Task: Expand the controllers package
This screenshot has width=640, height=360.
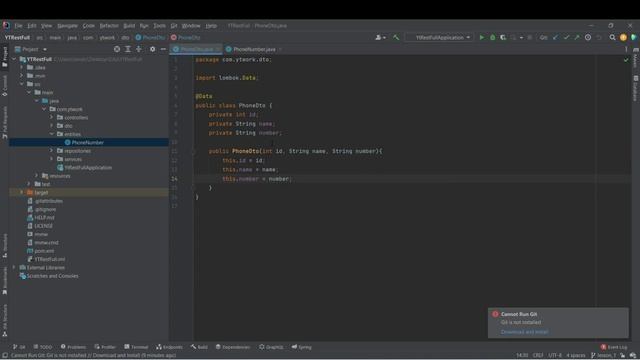Action: [x=52, y=117]
